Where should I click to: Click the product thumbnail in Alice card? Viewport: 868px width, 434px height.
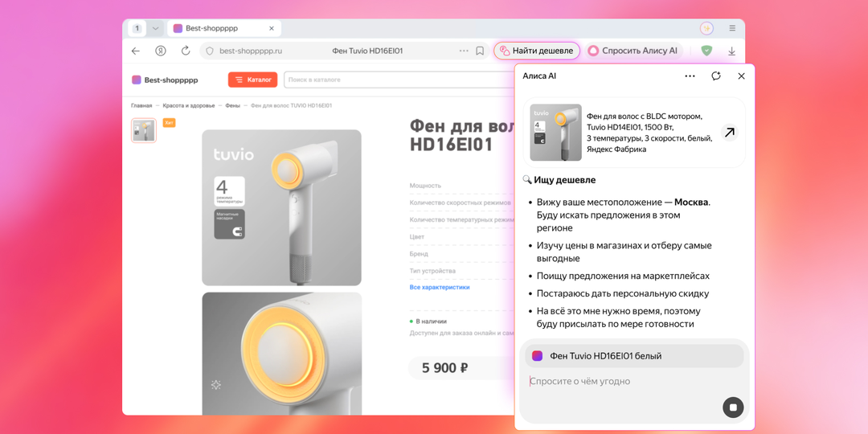[555, 133]
